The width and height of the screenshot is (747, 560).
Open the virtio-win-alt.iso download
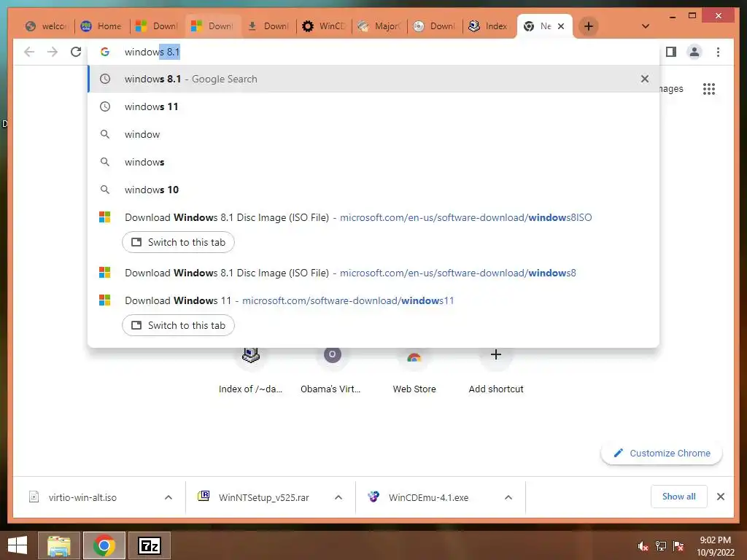tap(82, 497)
